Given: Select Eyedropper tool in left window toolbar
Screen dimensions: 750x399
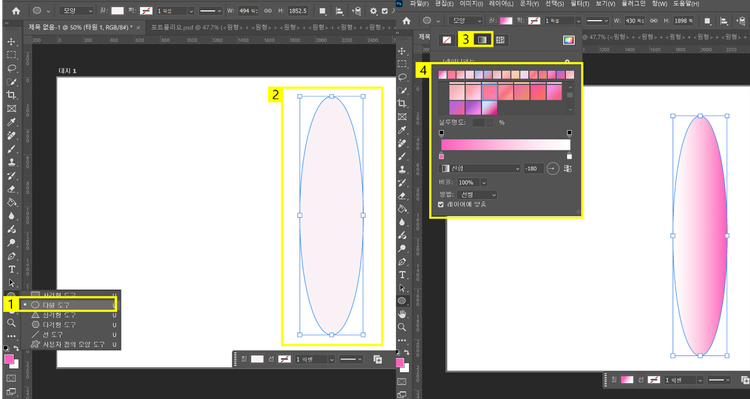Looking at the screenshot, I should tap(11, 122).
